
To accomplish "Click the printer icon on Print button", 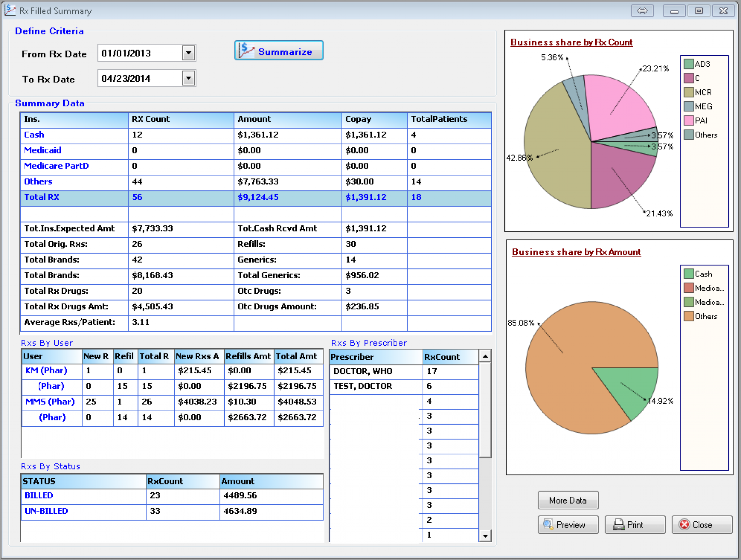I will (619, 524).
